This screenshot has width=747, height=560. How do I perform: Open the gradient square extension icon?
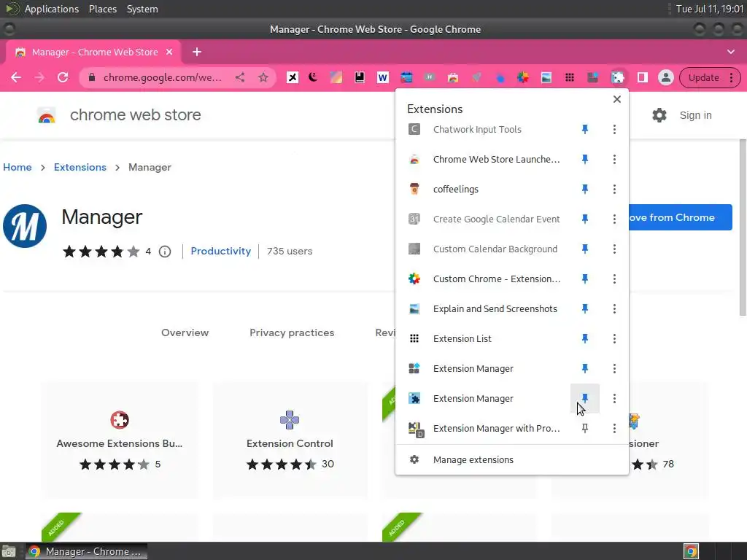click(x=336, y=77)
